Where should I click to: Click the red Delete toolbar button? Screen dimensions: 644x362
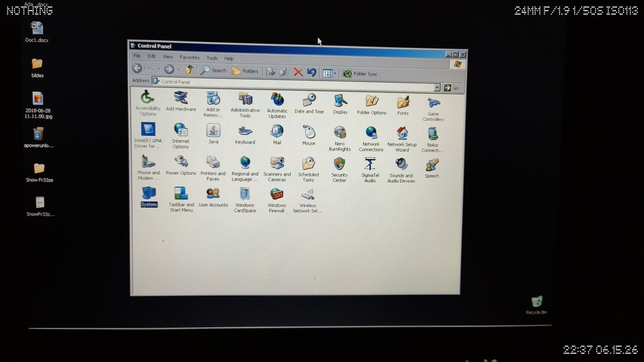click(x=298, y=72)
